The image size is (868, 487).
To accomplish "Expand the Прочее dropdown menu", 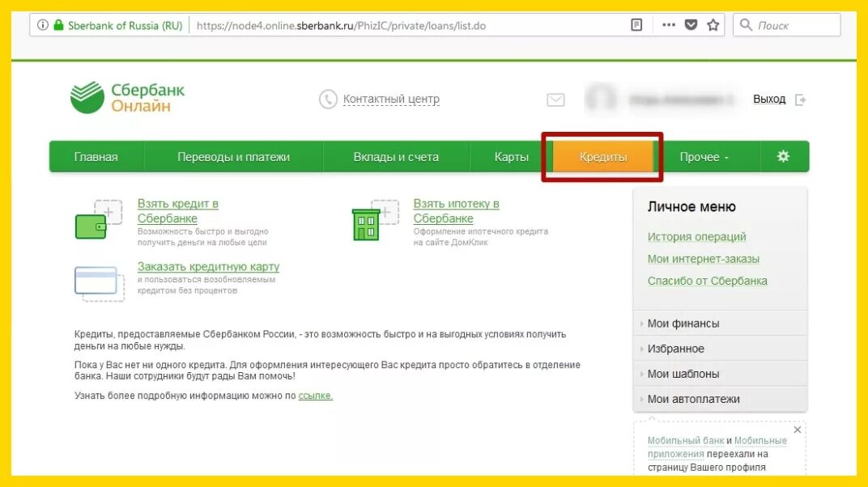I will (x=704, y=157).
